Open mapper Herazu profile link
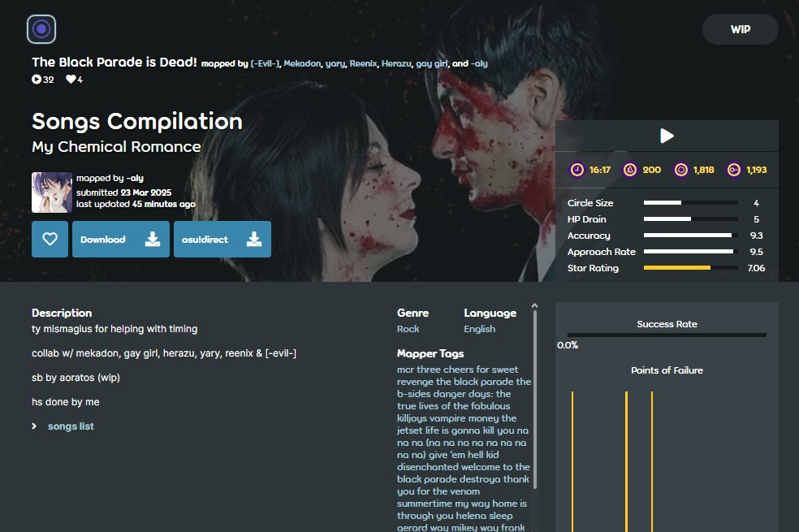 pos(396,63)
